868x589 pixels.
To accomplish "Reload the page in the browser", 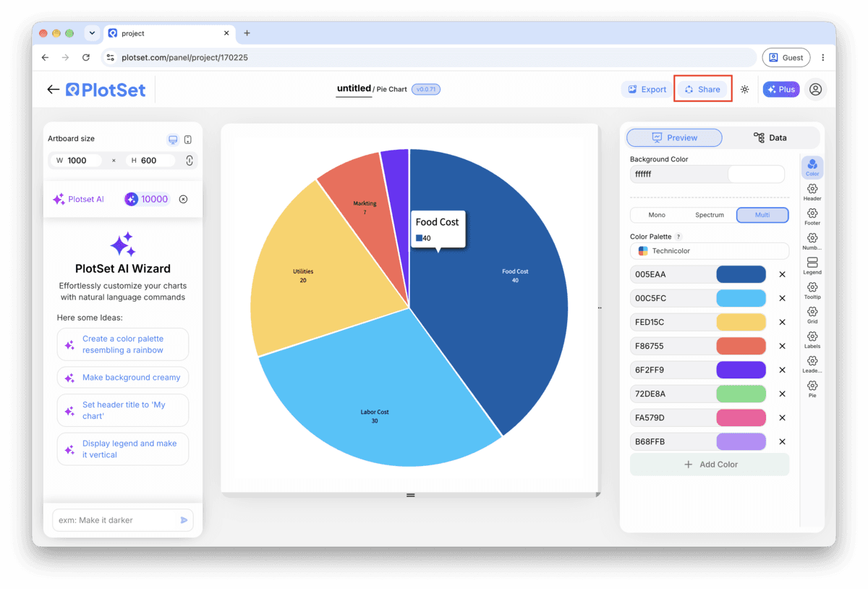I will (86, 57).
